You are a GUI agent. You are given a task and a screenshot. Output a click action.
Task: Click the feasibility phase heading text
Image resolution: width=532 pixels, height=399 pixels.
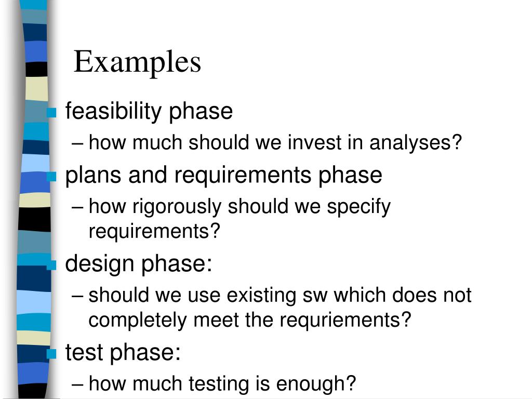[149, 111]
